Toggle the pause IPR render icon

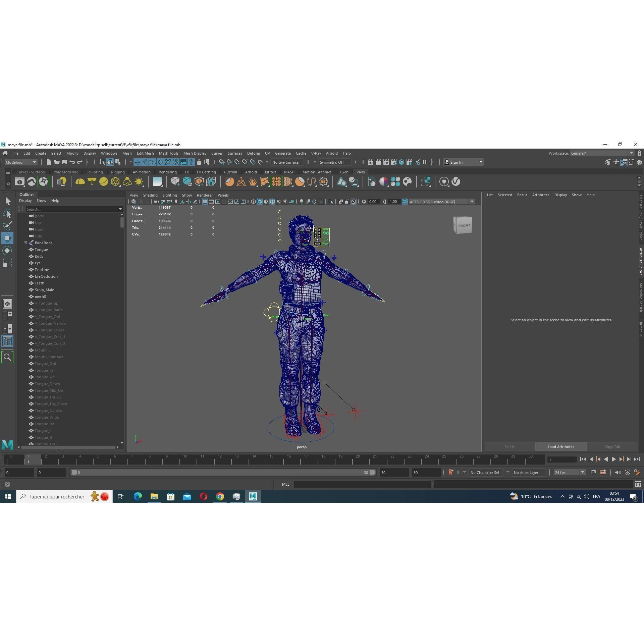tap(425, 162)
